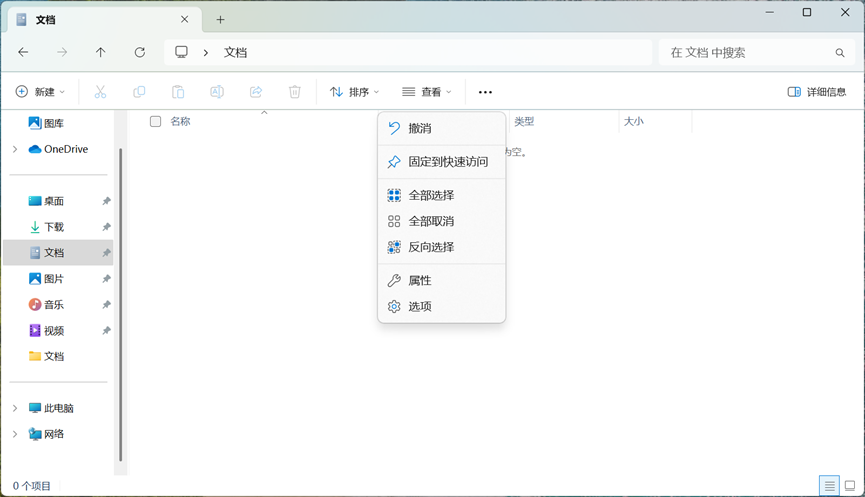The image size is (865, 497).
Task: Toggle the 详细信息 details pane
Action: point(816,92)
